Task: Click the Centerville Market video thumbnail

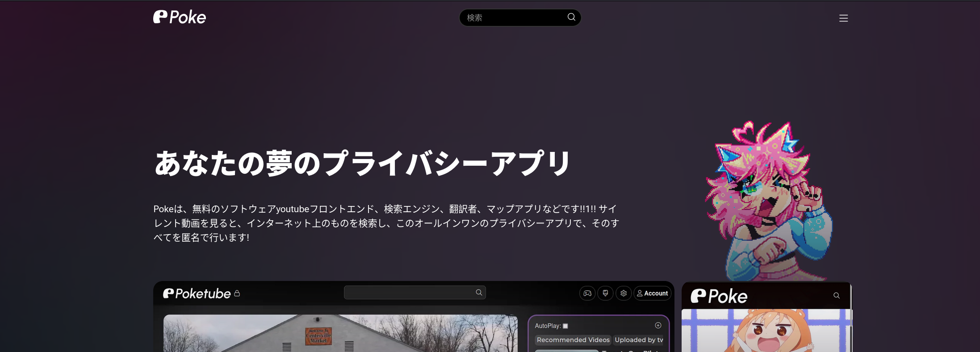Action: tap(340, 333)
